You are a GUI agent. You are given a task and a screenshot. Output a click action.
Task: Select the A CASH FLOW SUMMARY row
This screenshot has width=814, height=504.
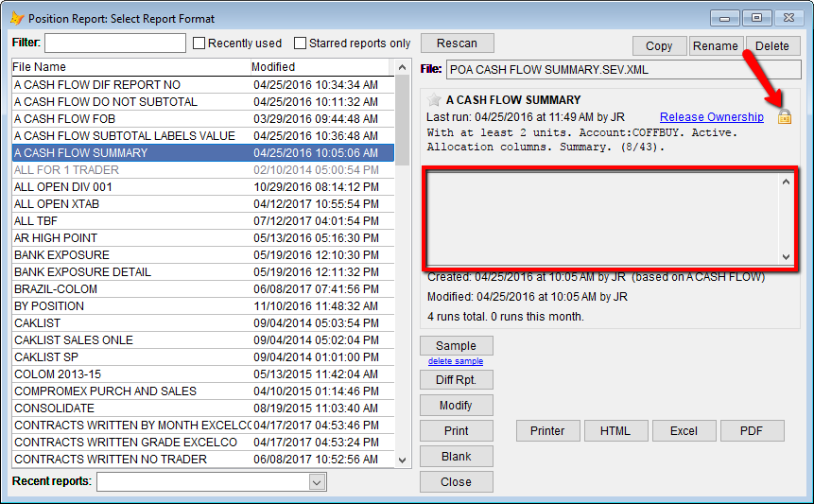(203, 153)
